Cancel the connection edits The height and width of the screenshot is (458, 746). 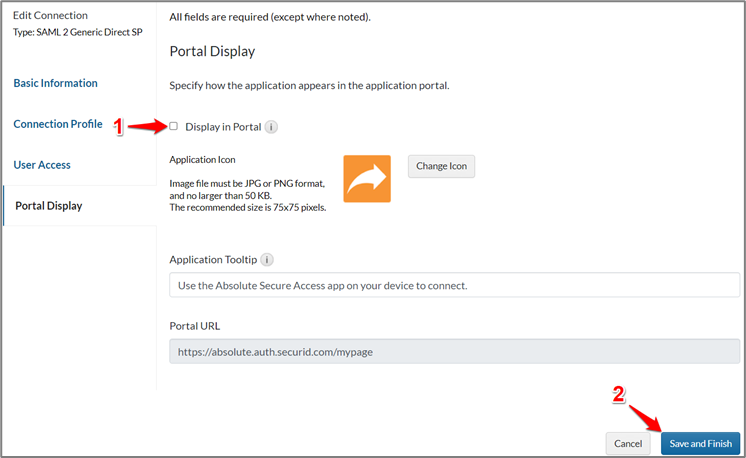[x=628, y=443]
